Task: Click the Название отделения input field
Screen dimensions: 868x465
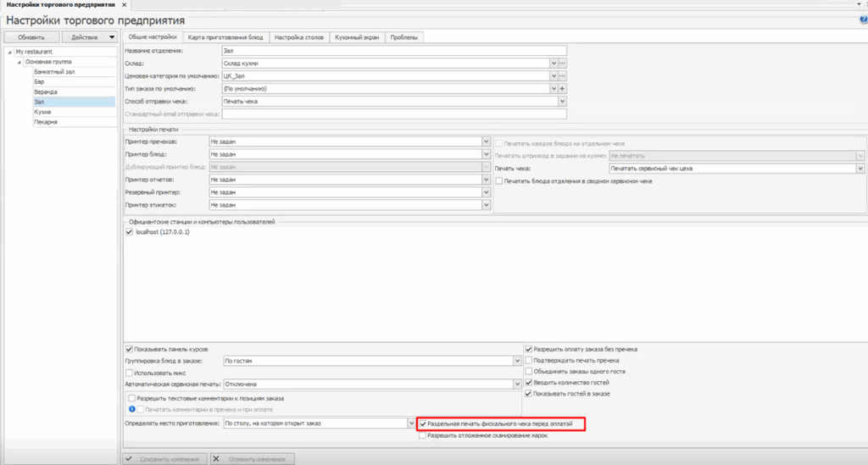Action: [392, 52]
